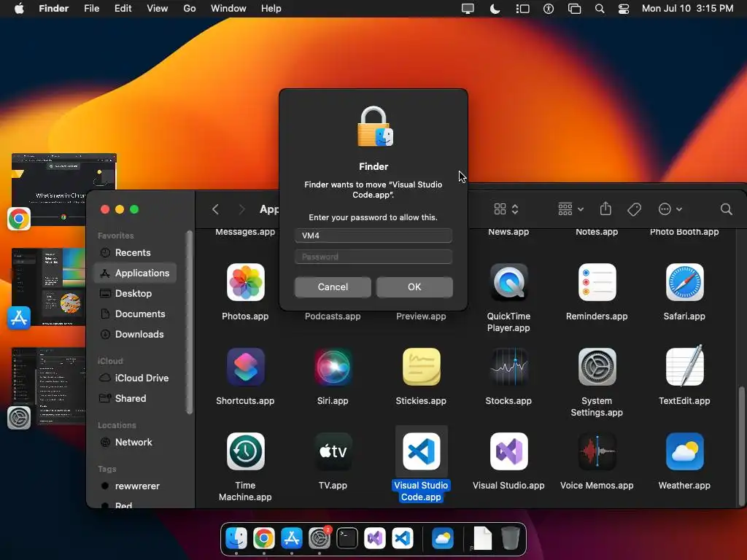
Task: Open the Edit menu
Action: [123, 9]
